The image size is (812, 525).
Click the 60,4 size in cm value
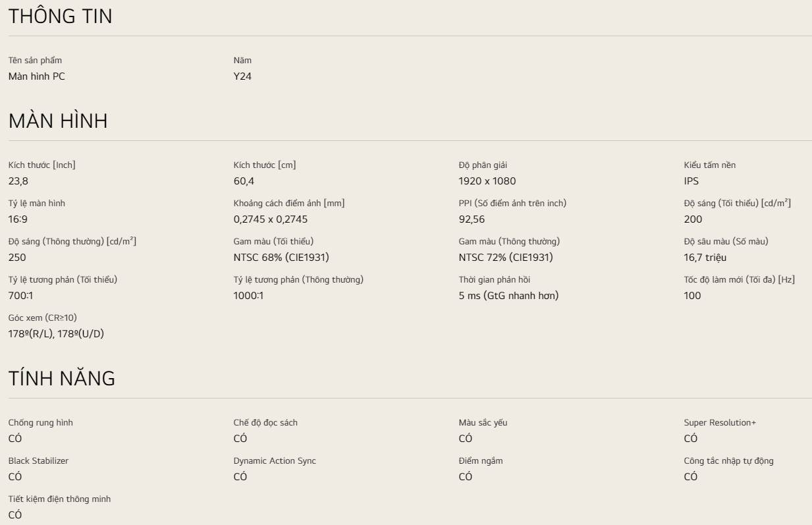(244, 181)
